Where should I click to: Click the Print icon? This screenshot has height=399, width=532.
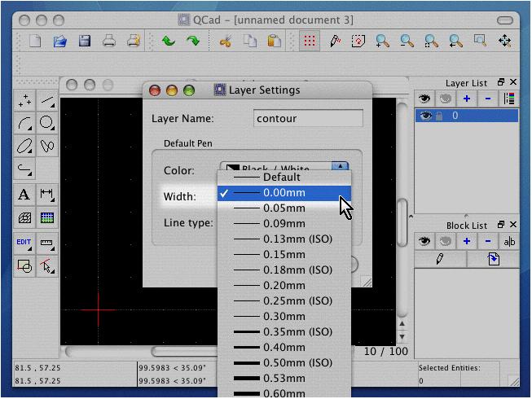[x=109, y=41]
